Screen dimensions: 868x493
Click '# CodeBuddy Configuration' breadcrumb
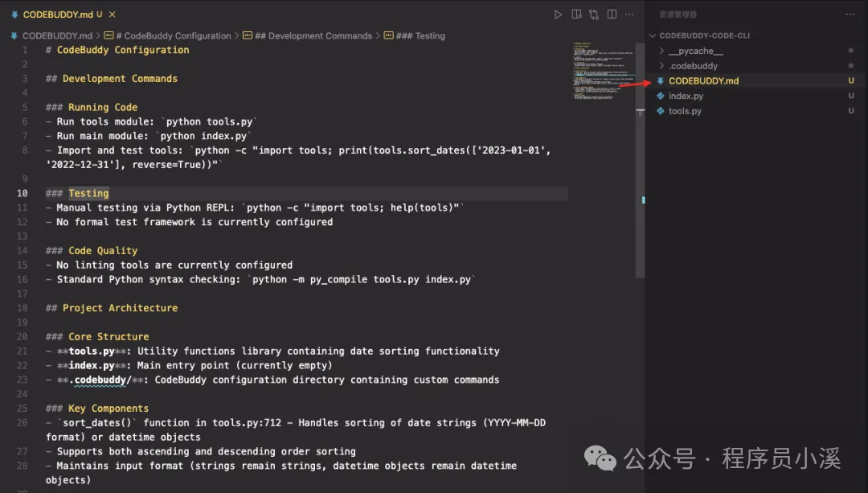tap(167, 35)
